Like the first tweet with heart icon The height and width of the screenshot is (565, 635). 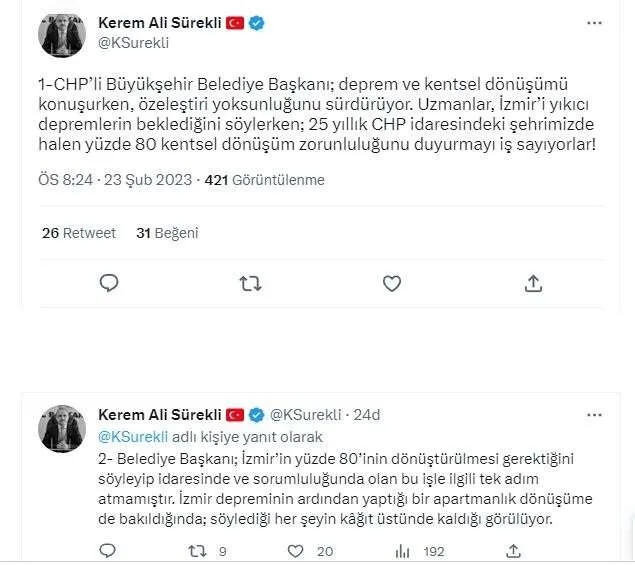coord(392,284)
